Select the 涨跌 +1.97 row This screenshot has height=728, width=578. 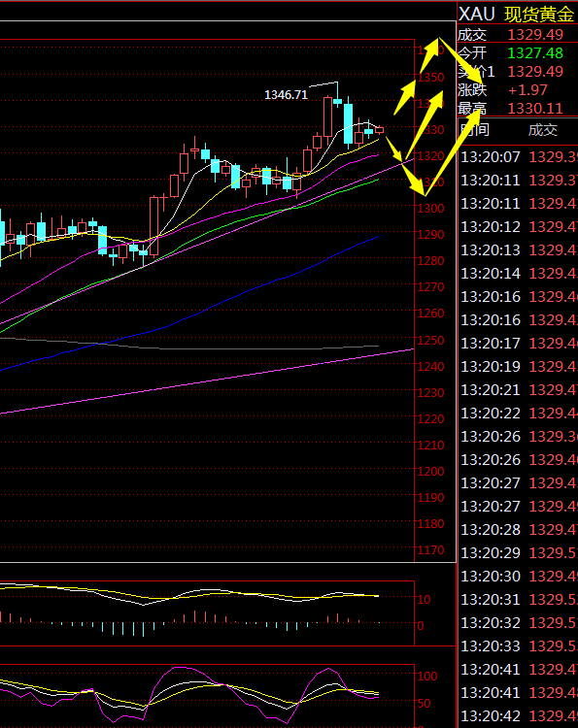point(518,89)
